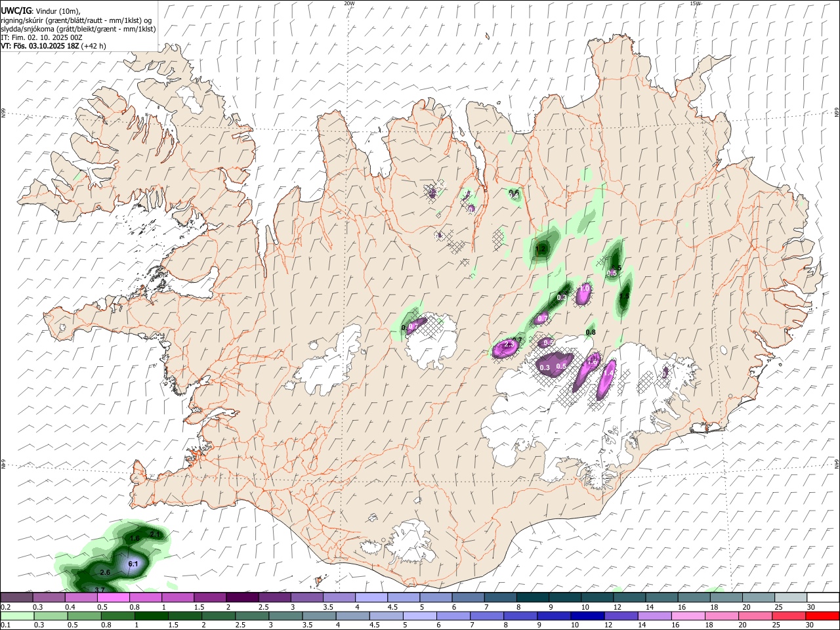840x630 pixels.
Task: Click the palest green 0.1 swatch, lower legend
Action: coord(17,616)
